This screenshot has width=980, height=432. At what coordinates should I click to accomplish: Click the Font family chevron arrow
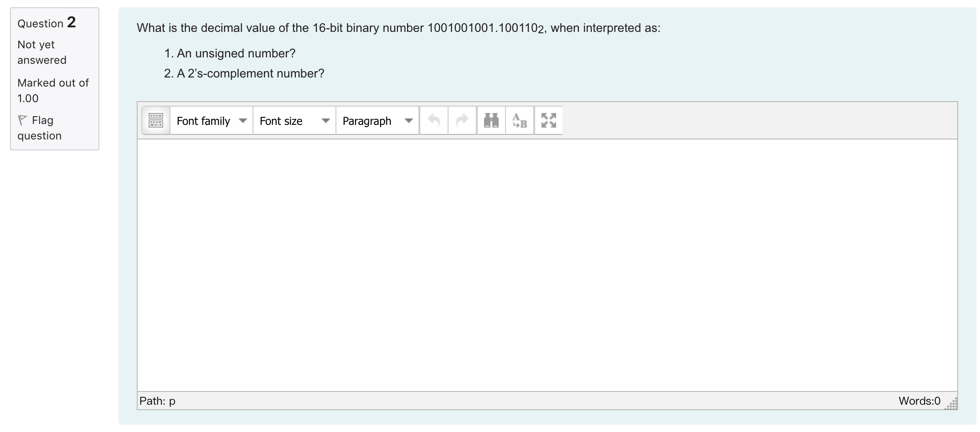(243, 120)
